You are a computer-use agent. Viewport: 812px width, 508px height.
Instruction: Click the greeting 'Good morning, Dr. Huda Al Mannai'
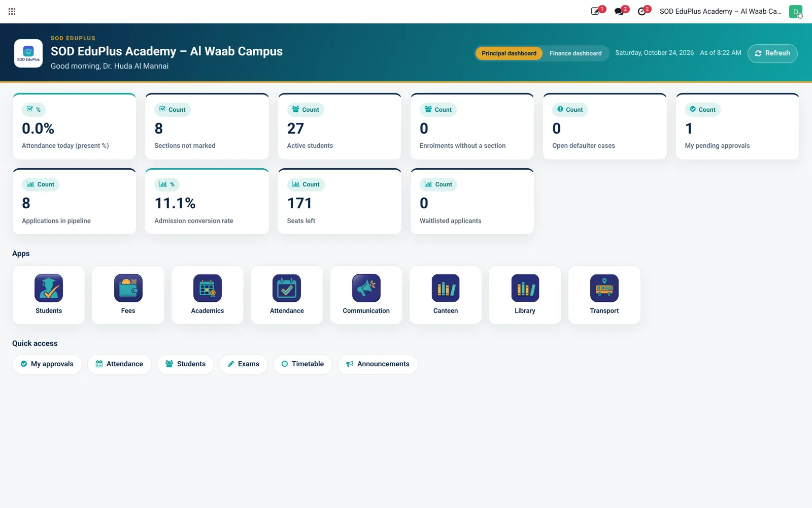[x=110, y=66]
